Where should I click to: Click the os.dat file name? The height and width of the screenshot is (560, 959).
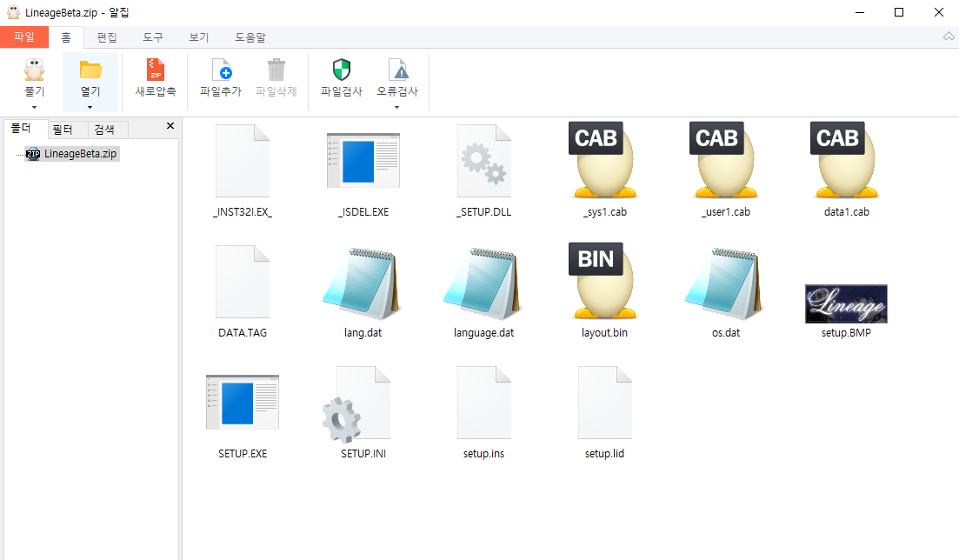[x=726, y=332]
